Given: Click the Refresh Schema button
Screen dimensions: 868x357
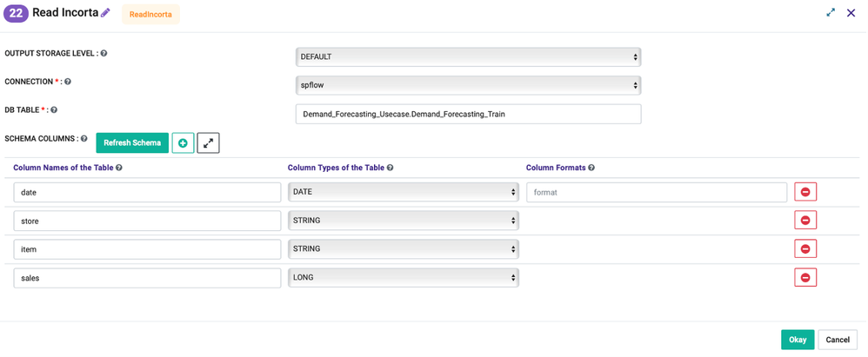Looking at the screenshot, I should click(x=132, y=142).
